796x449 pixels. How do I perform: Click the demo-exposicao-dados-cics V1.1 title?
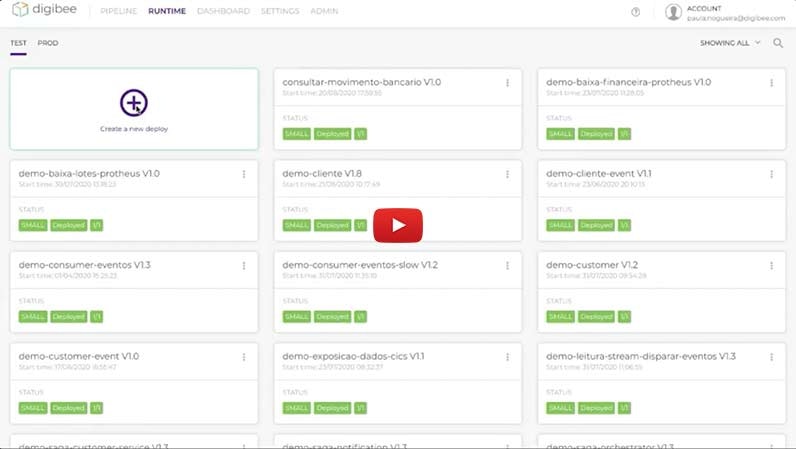[x=353, y=357]
